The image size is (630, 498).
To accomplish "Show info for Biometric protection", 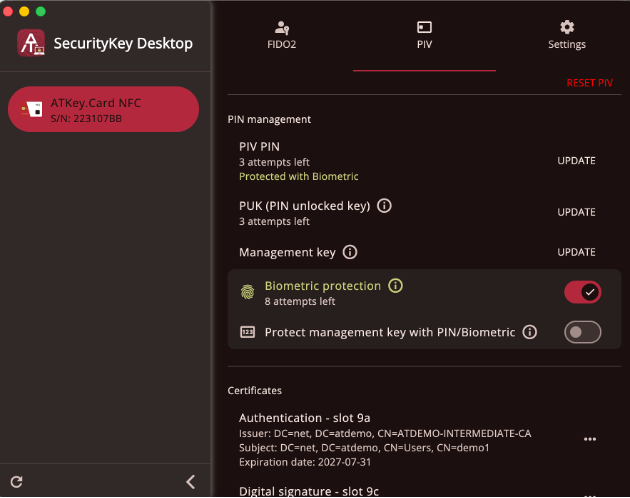I will point(395,286).
